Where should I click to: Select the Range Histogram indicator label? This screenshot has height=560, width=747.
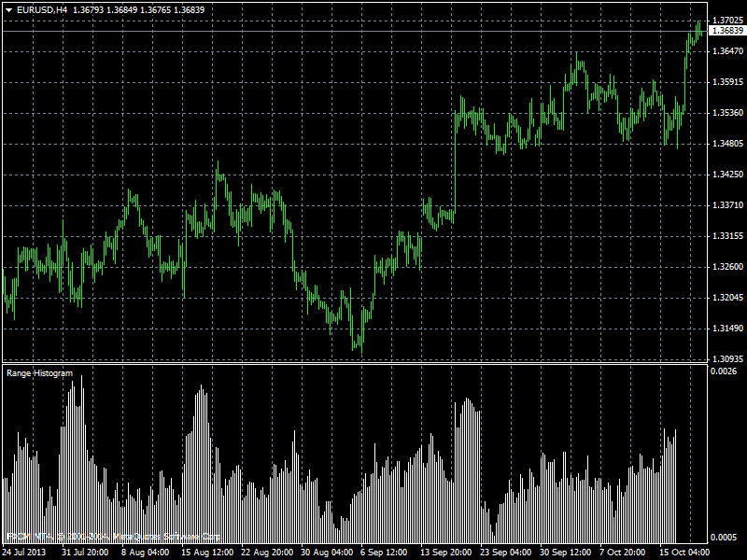point(39,373)
